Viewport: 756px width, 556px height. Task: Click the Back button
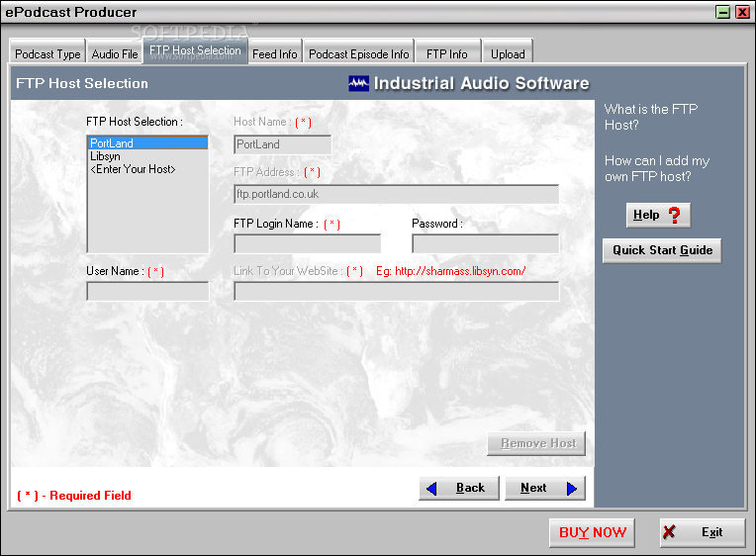(x=459, y=488)
